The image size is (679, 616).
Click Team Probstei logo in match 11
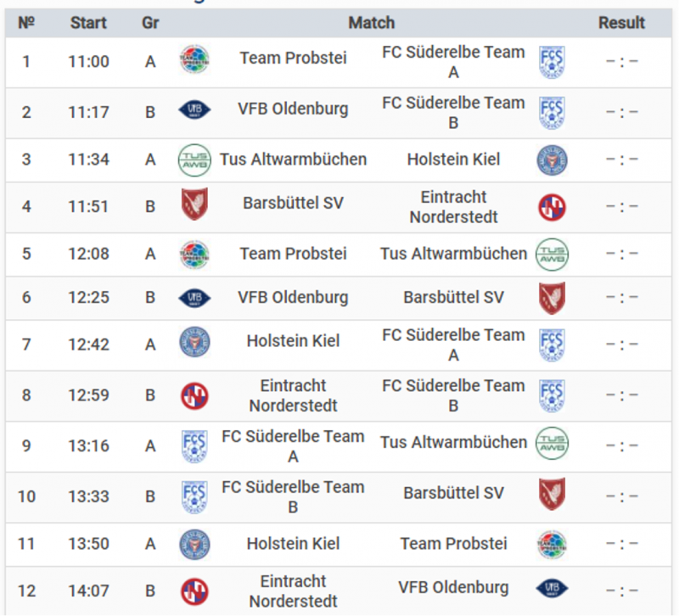tap(553, 545)
